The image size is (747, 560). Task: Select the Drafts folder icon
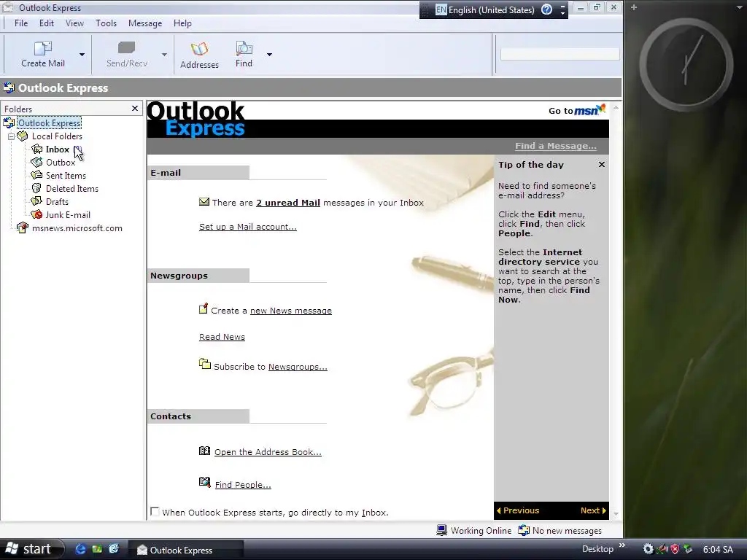(36, 201)
